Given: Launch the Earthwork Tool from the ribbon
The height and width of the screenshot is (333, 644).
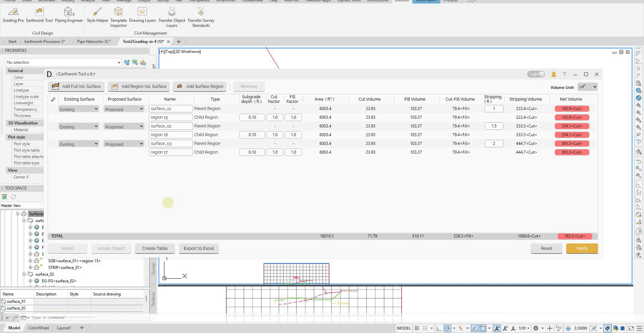Looking at the screenshot, I should point(39,15).
